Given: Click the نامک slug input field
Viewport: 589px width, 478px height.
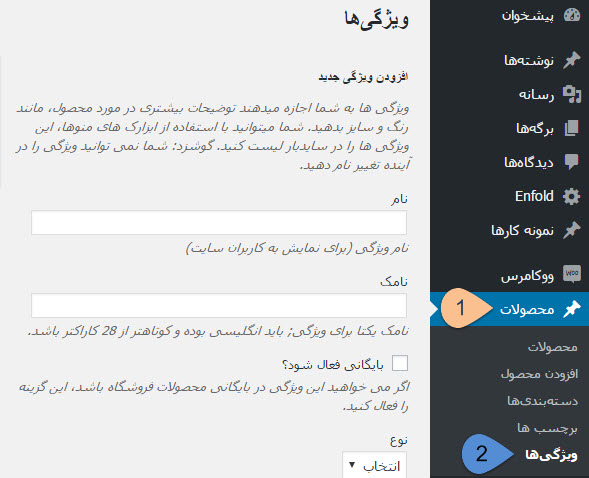Looking at the screenshot, I should [x=219, y=305].
